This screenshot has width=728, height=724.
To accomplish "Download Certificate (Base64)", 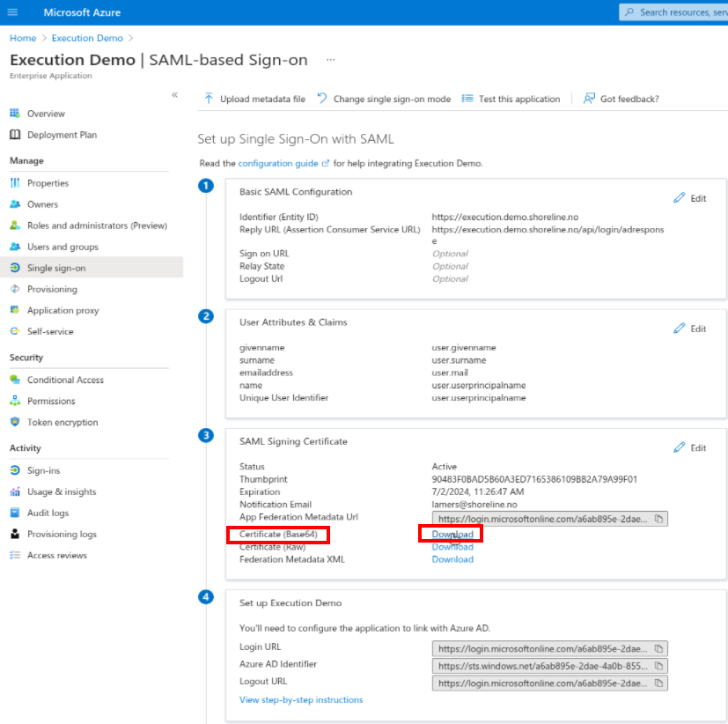I will (x=452, y=534).
